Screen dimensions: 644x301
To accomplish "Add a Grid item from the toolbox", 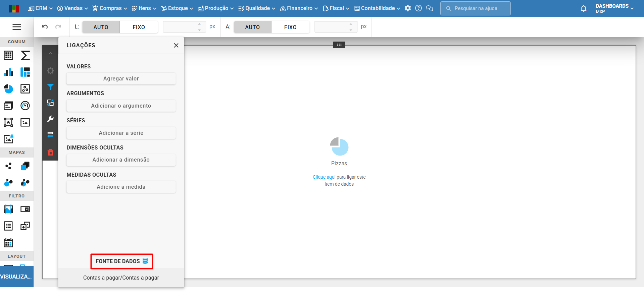I will click(8, 55).
